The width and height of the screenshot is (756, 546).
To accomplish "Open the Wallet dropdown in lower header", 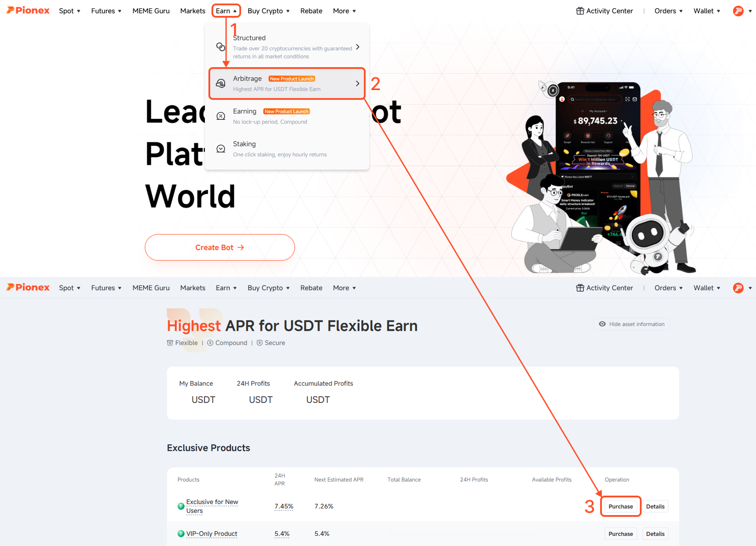I will tap(707, 288).
